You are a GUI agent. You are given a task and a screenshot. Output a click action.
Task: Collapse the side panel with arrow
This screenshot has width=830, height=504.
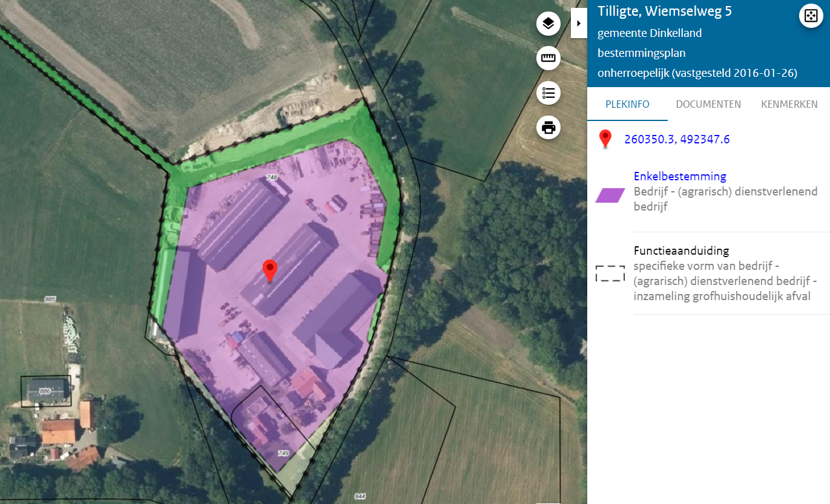pos(578,24)
